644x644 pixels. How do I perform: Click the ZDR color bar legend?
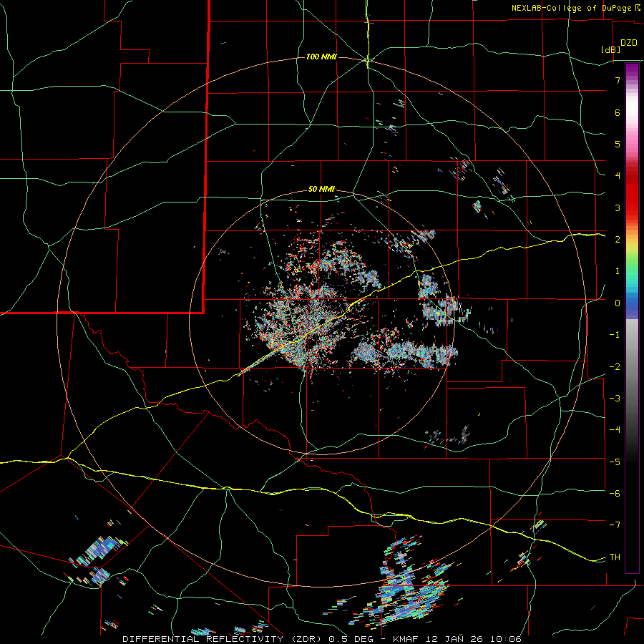pyautogui.click(x=632, y=318)
